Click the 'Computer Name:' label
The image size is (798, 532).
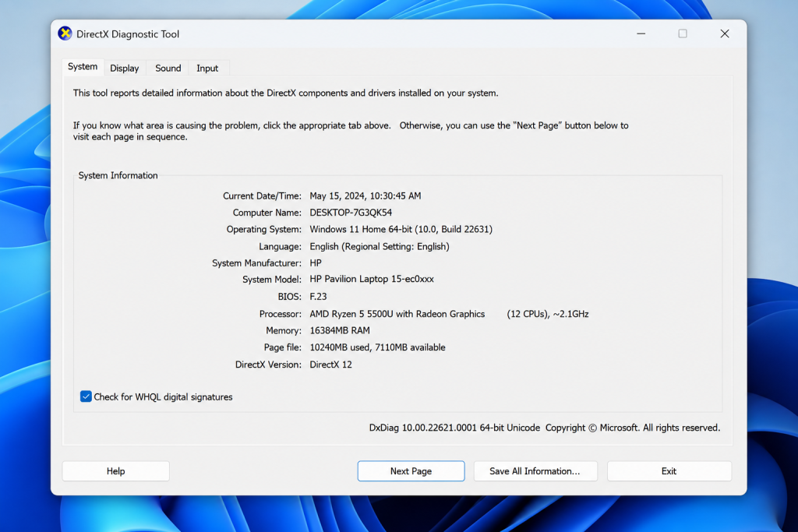pos(267,213)
